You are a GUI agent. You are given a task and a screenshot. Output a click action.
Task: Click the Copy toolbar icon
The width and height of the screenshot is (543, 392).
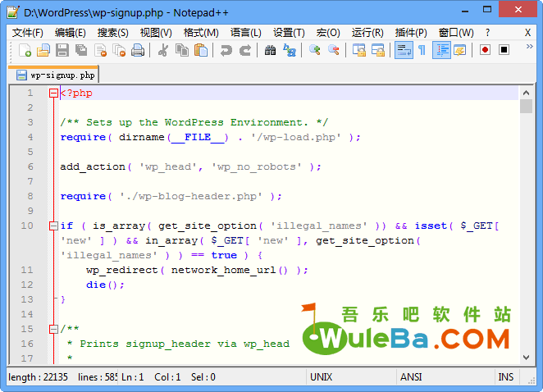pyautogui.click(x=182, y=50)
